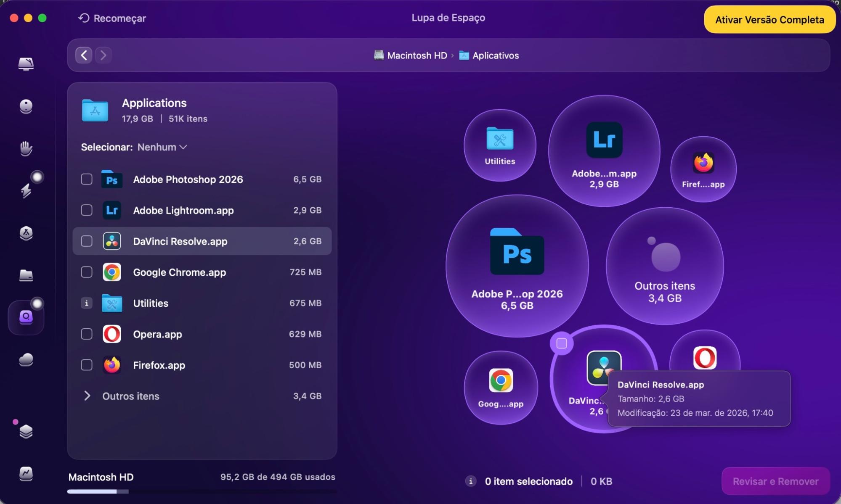Screen dimensions: 841x504
Task: Click the info badge on Utilities row
Action: 86,303
